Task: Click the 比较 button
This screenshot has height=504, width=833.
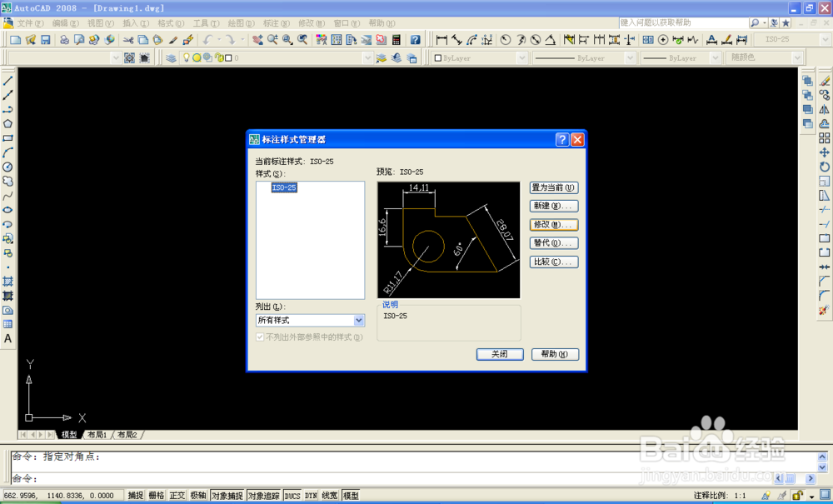Action: pos(554,262)
